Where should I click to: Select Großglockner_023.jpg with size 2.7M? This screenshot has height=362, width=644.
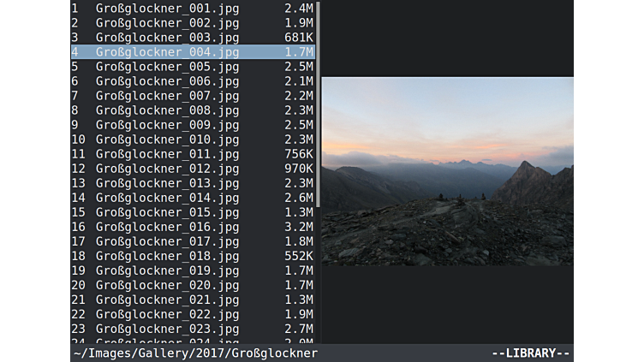pyautogui.click(x=167, y=329)
